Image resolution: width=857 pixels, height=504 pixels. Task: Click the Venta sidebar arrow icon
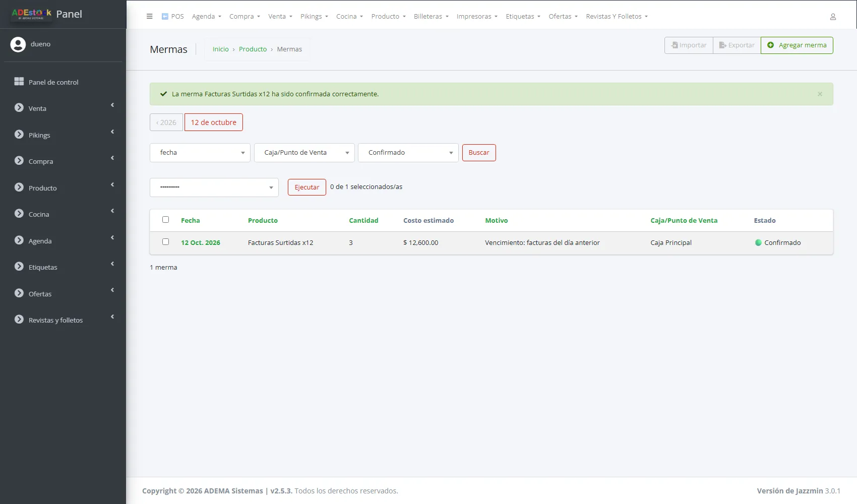tap(19, 108)
